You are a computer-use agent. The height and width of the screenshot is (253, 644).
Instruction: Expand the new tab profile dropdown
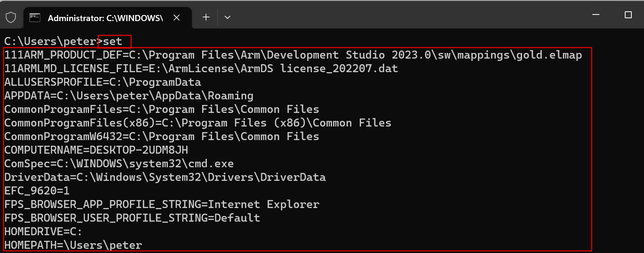tap(227, 17)
